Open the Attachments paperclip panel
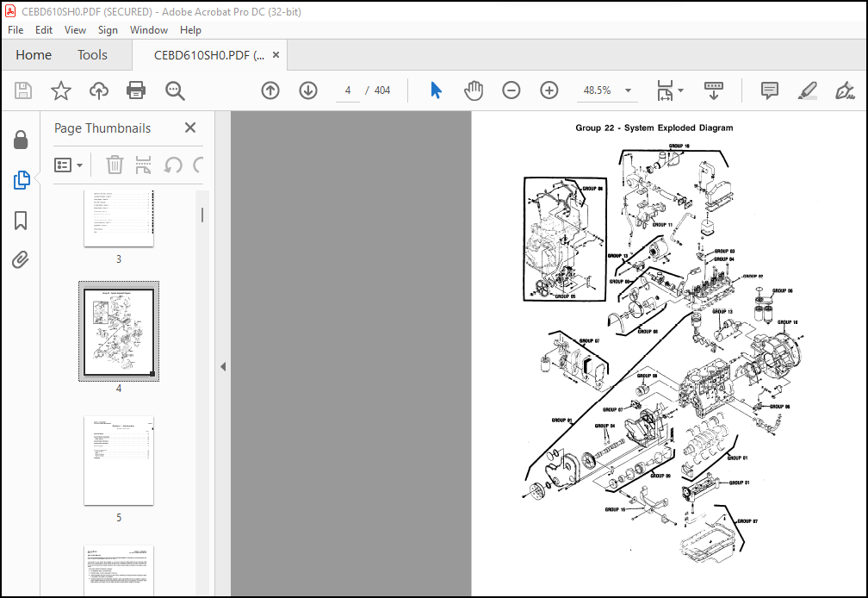868x598 pixels. pyautogui.click(x=21, y=259)
